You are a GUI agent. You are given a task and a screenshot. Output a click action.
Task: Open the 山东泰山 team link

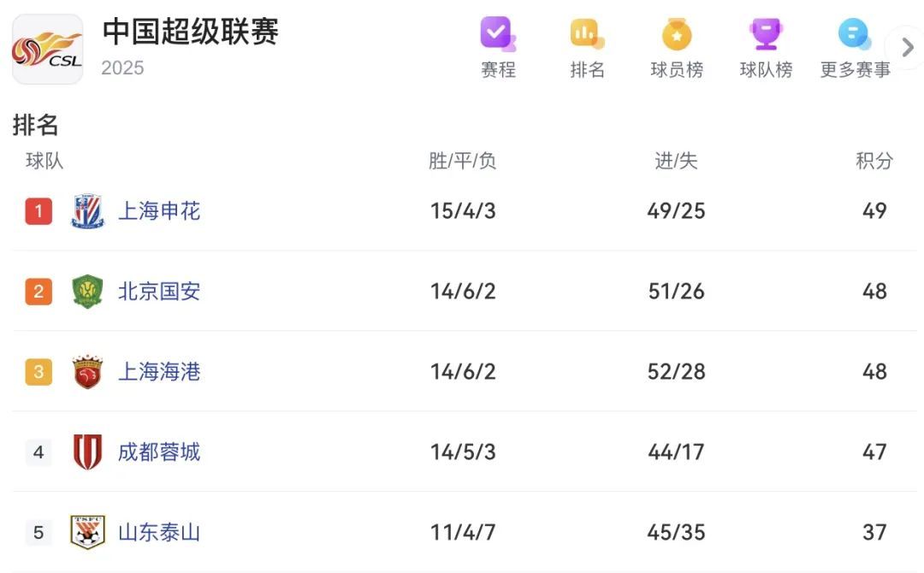point(159,533)
